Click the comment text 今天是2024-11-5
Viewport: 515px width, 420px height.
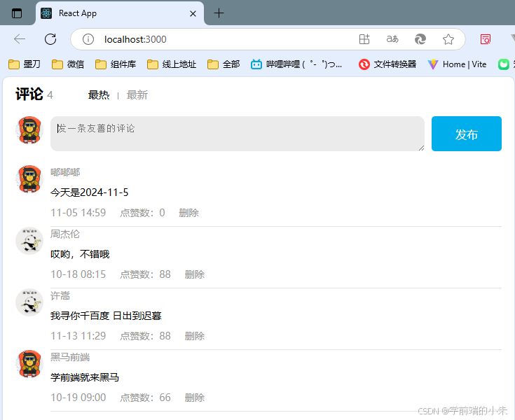(x=90, y=192)
